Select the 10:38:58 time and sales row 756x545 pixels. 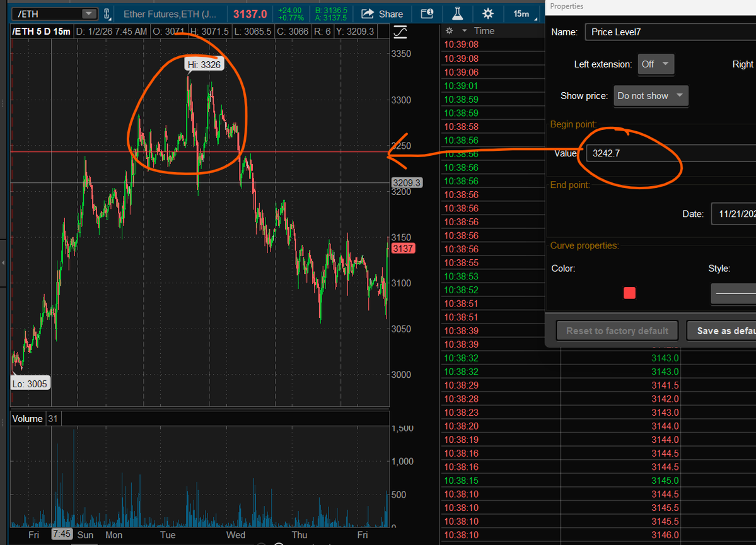click(x=492, y=127)
